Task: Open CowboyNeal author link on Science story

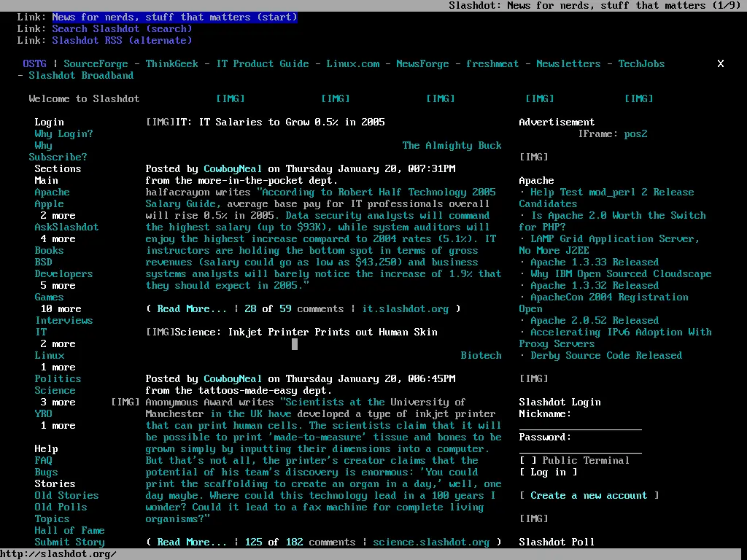Action: [x=233, y=378]
